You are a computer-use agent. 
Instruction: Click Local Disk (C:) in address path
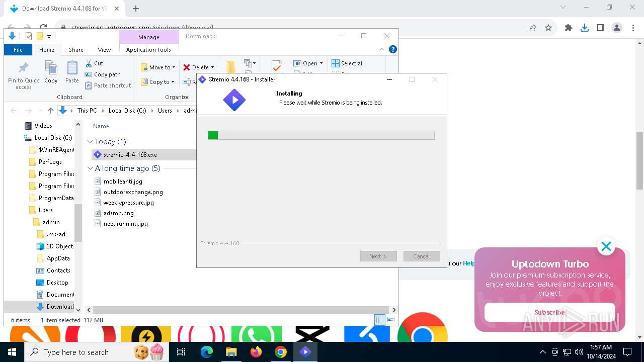[x=127, y=111]
